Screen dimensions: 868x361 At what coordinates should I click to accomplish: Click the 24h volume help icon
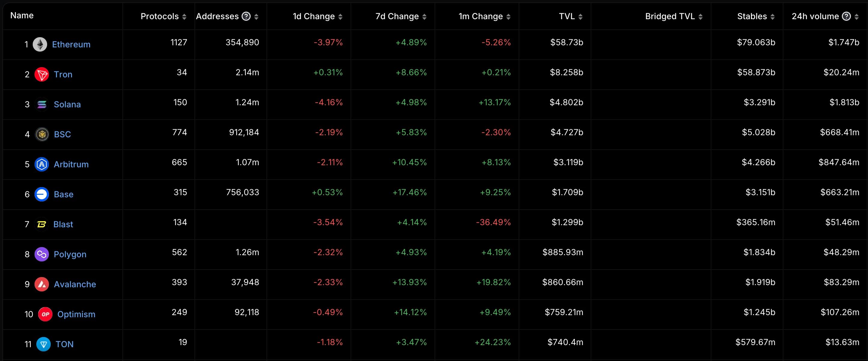point(846,16)
